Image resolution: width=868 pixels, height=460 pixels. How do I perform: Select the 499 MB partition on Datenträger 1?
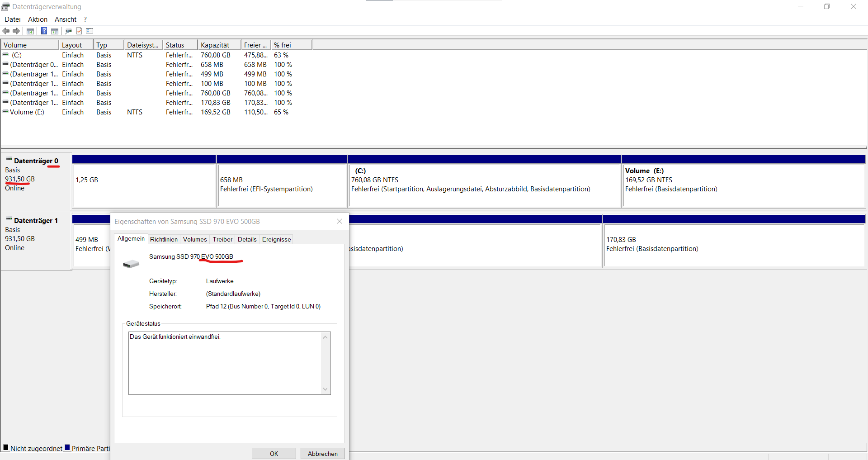pos(92,245)
